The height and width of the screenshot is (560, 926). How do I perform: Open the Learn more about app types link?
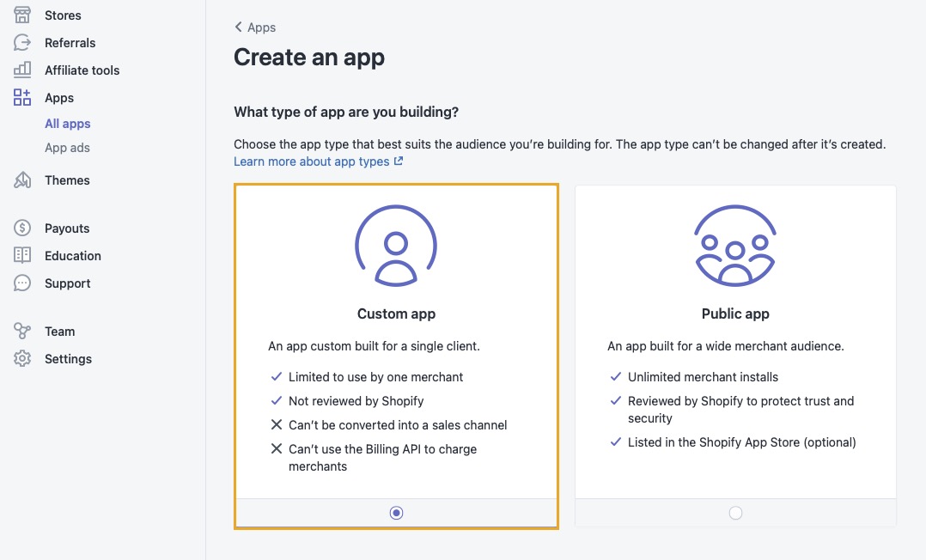pyautogui.click(x=312, y=161)
